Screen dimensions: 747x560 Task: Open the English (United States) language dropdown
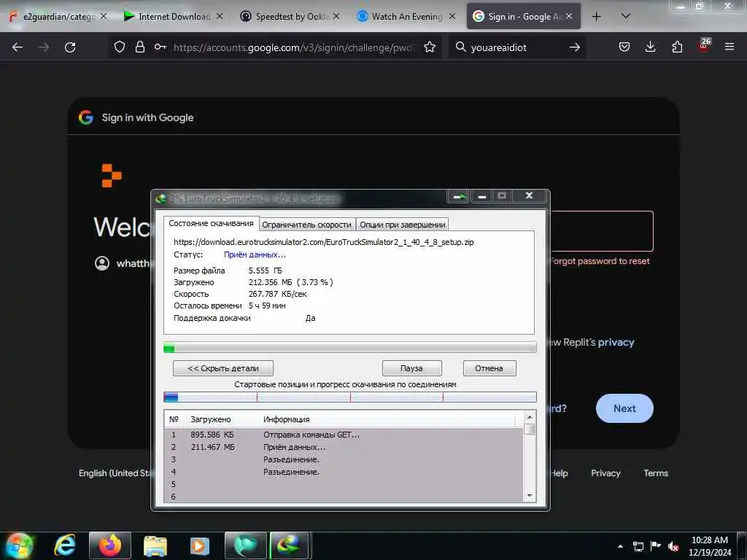pos(115,472)
